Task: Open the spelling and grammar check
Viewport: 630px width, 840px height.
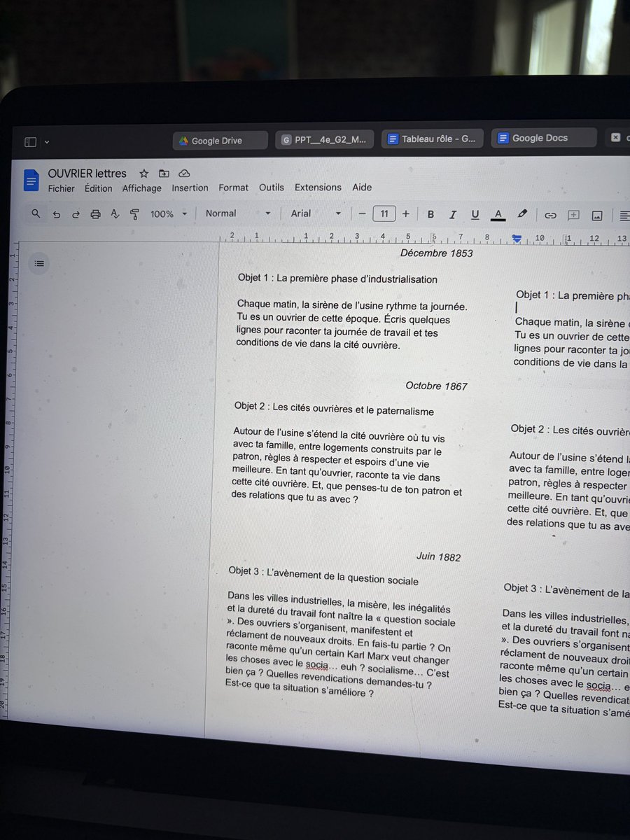Action: (115, 214)
